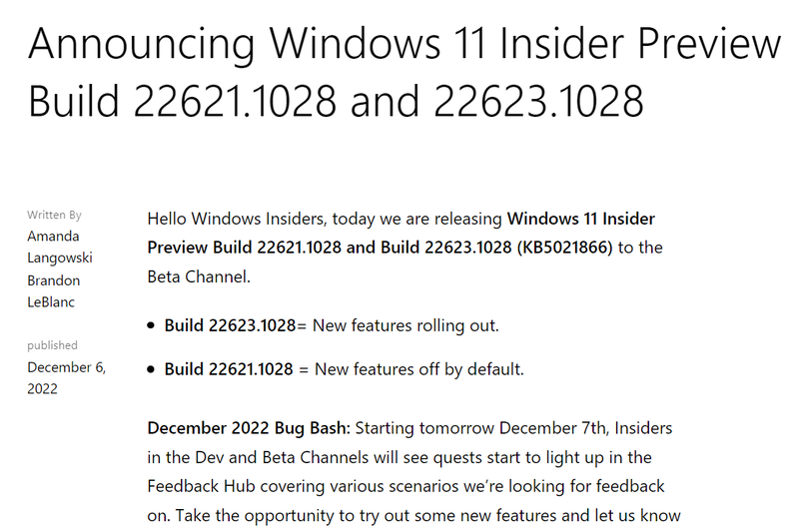Screen dimensions: 799x532
Task: Click the bold "Build 22623.1028" bullet heading
Action: [231, 325]
